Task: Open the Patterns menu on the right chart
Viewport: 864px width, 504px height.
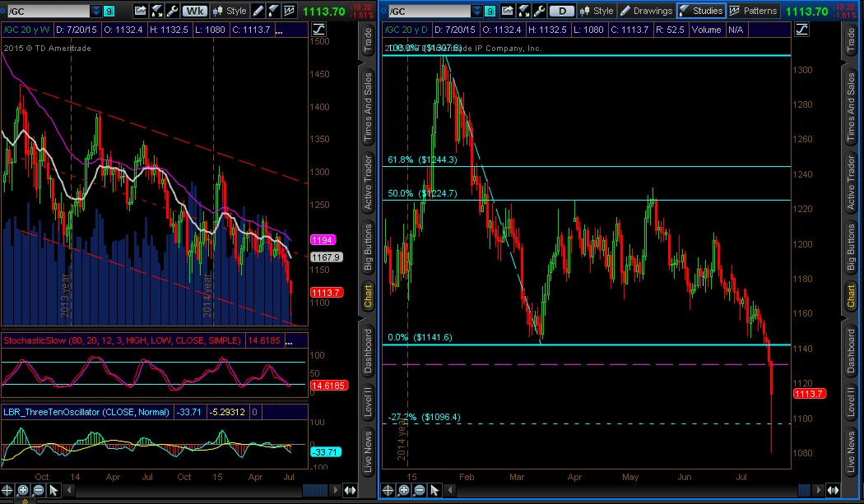Action: pos(755,11)
